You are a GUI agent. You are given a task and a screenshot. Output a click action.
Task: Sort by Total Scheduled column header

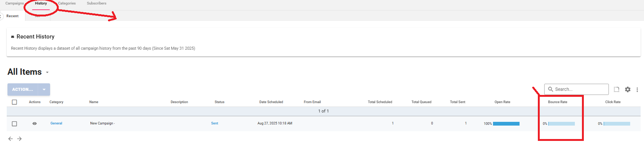(380, 102)
